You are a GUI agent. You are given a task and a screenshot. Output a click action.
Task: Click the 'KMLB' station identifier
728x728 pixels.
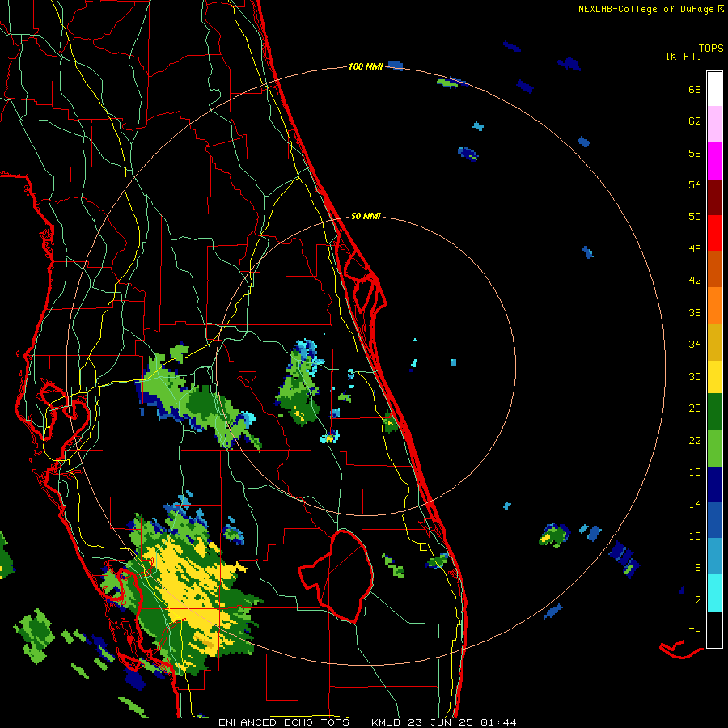(385, 722)
